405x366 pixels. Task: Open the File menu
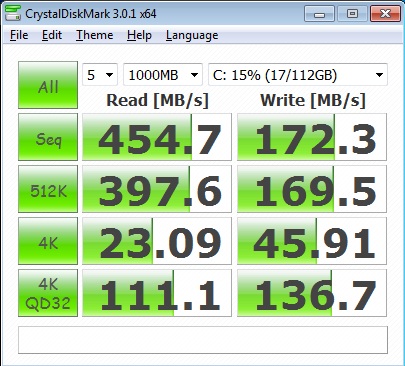pyautogui.click(x=19, y=35)
